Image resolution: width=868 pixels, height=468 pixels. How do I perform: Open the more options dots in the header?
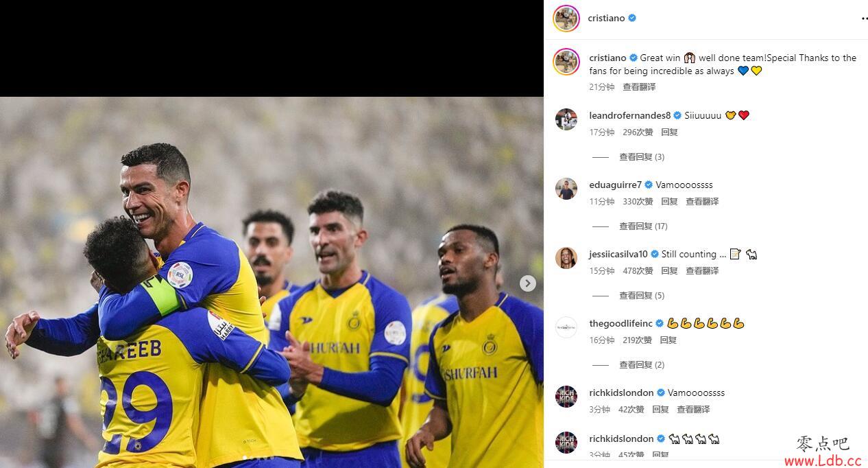(x=864, y=19)
